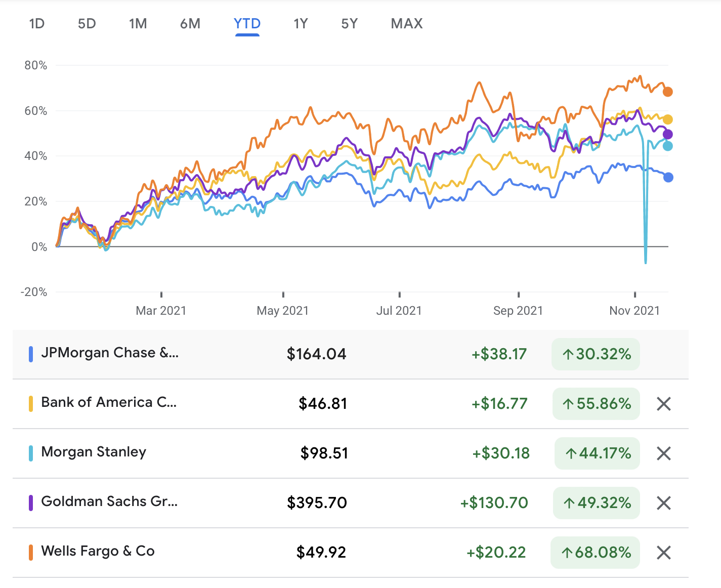Click the 80% y-axis label
Viewport: 721px width, 588px height.
(x=36, y=65)
